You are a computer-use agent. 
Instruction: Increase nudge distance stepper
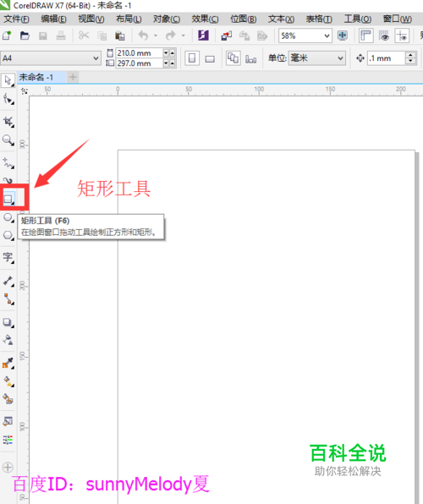click(410, 55)
